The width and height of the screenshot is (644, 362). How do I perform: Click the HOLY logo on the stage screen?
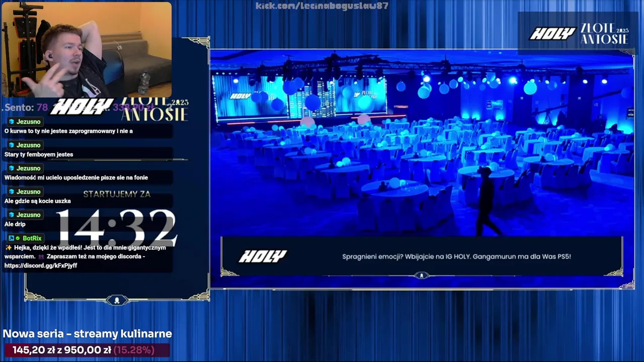click(x=240, y=96)
